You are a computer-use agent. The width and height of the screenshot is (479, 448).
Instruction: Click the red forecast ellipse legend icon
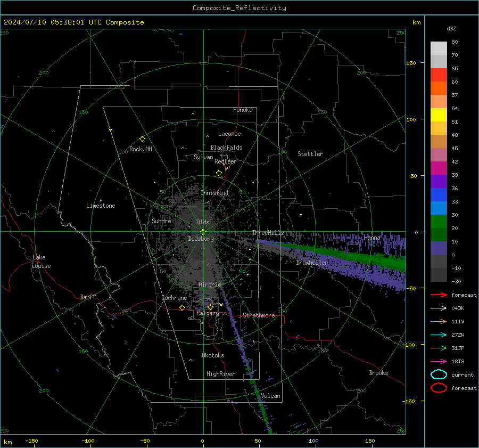(439, 388)
